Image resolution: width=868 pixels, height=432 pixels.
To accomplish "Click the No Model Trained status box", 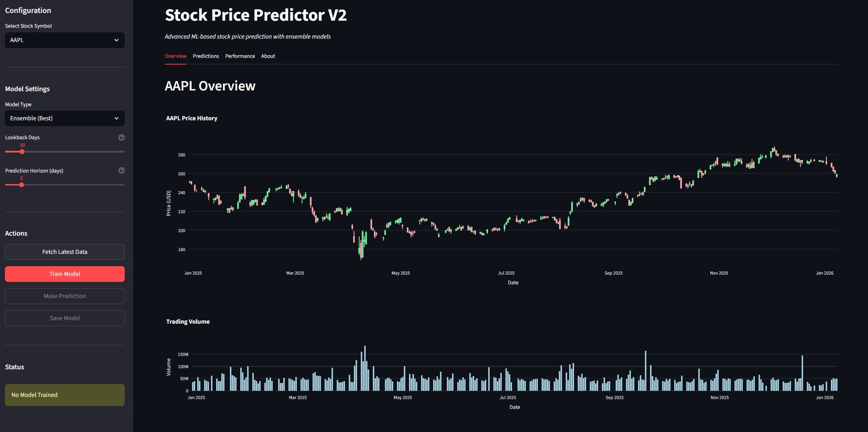I will 64,395.
